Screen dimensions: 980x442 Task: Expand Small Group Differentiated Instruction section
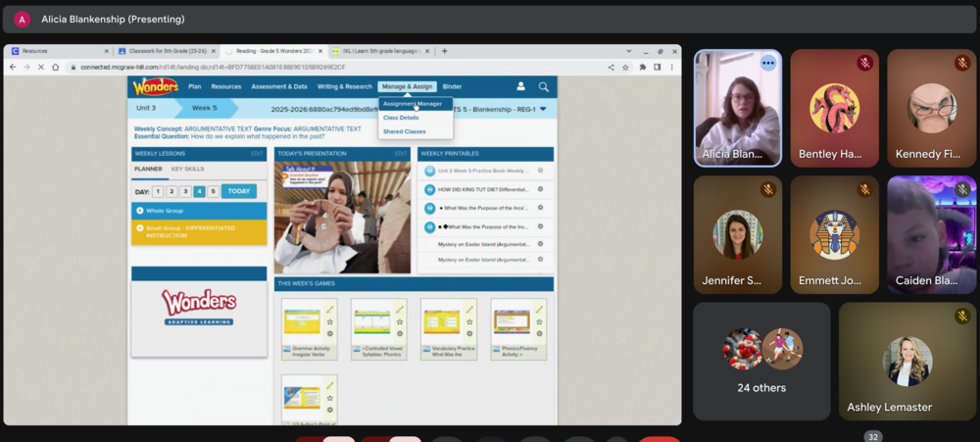click(x=140, y=228)
